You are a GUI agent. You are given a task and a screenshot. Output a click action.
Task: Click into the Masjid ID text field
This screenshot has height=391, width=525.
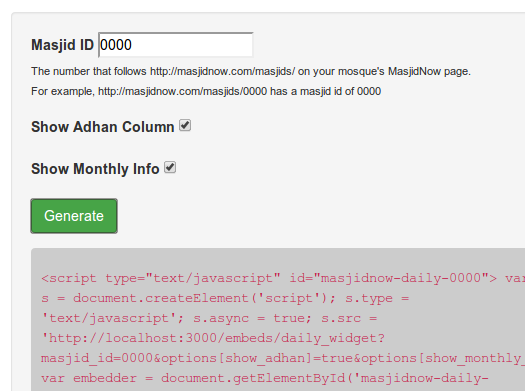[x=176, y=45]
